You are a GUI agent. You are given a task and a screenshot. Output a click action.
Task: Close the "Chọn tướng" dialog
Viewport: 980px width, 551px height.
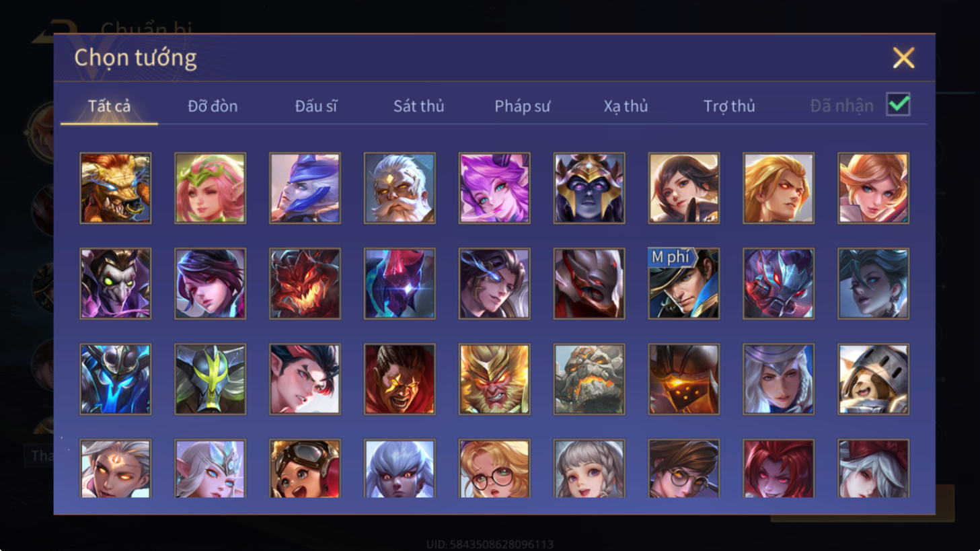point(903,58)
